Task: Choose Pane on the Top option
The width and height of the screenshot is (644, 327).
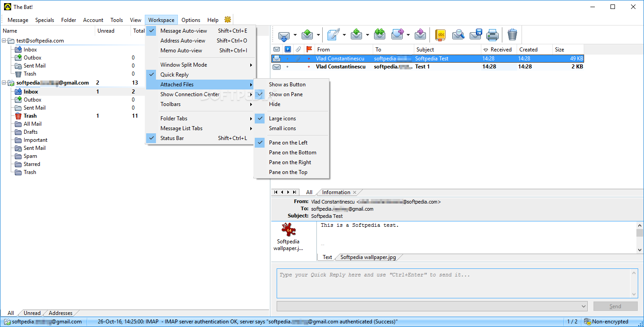Action: (x=291, y=172)
